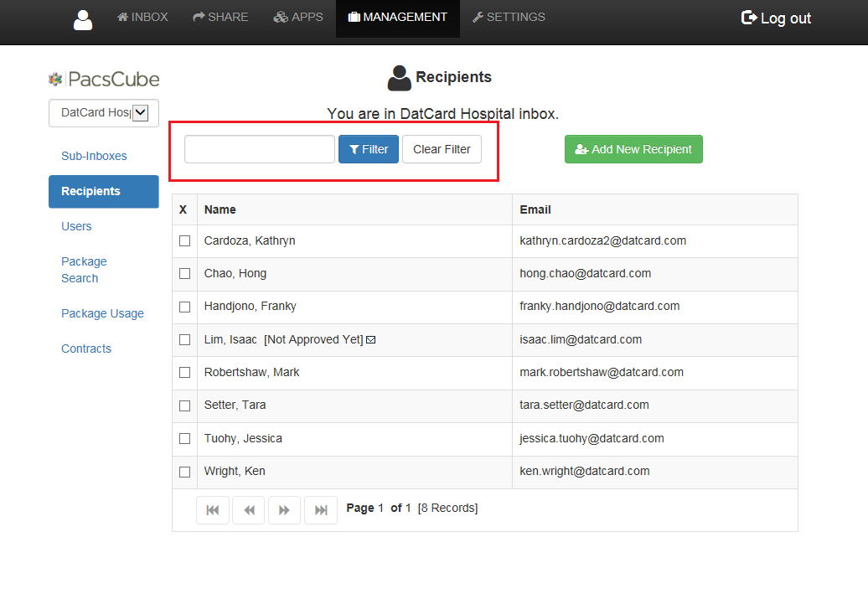Viewport: 868px width, 599px height.
Task: Go to first page of records
Action: coord(213,510)
